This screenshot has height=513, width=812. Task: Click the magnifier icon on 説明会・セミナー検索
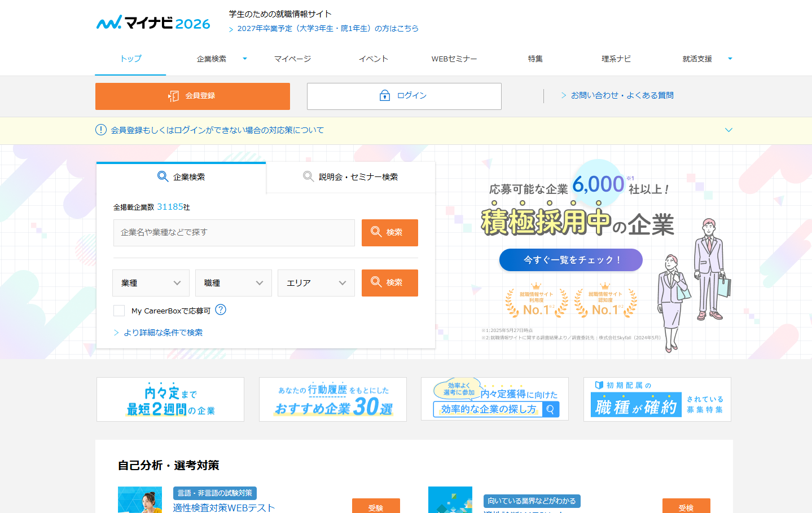(x=309, y=176)
